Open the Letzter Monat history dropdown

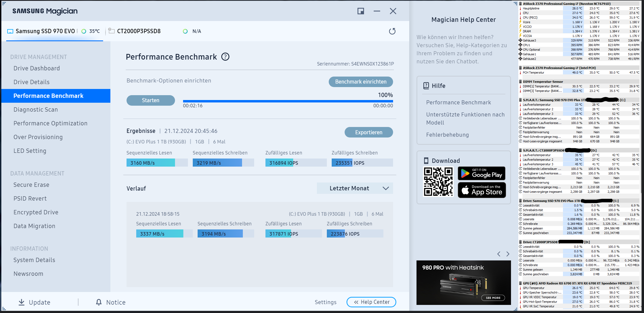pyautogui.click(x=355, y=188)
